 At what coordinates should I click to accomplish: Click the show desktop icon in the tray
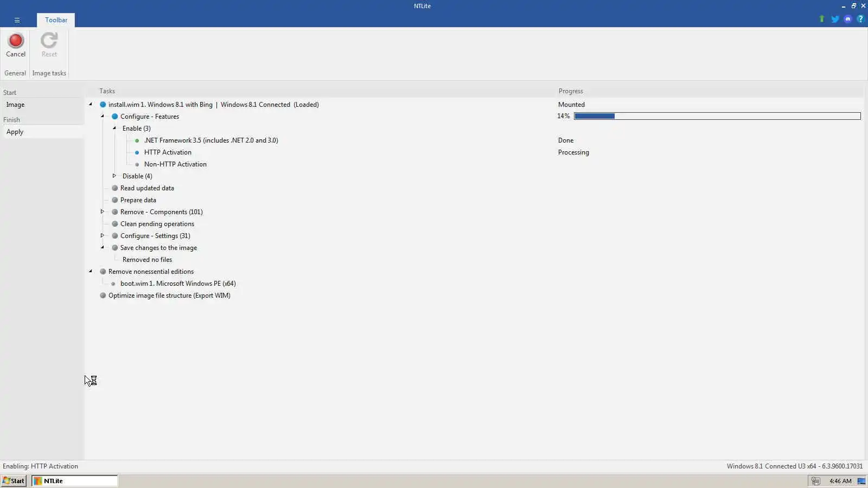861,481
